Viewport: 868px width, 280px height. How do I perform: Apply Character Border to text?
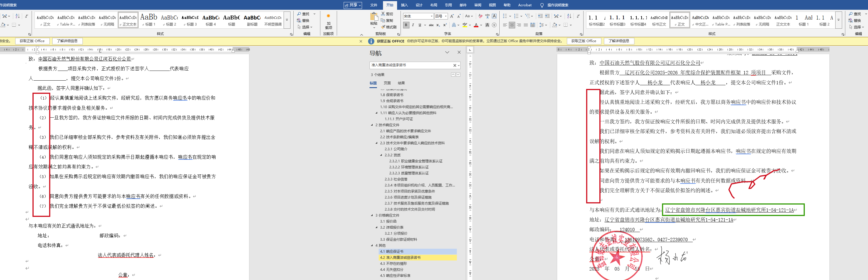click(x=494, y=16)
